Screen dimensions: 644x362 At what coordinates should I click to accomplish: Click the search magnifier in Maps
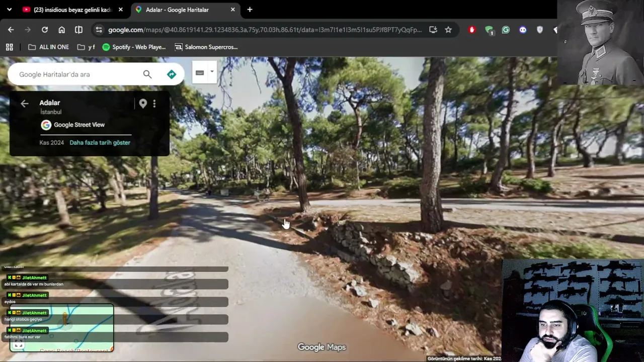[147, 74]
